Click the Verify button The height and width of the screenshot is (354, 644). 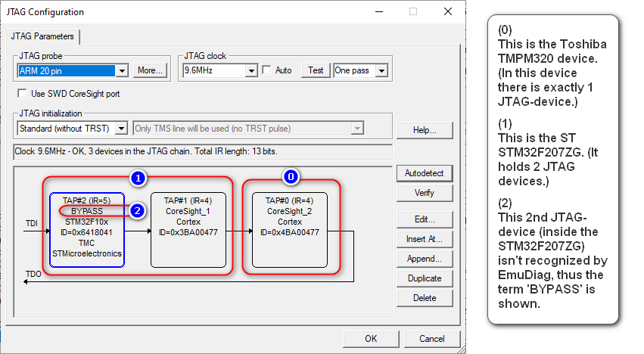click(x=425, y=193)
